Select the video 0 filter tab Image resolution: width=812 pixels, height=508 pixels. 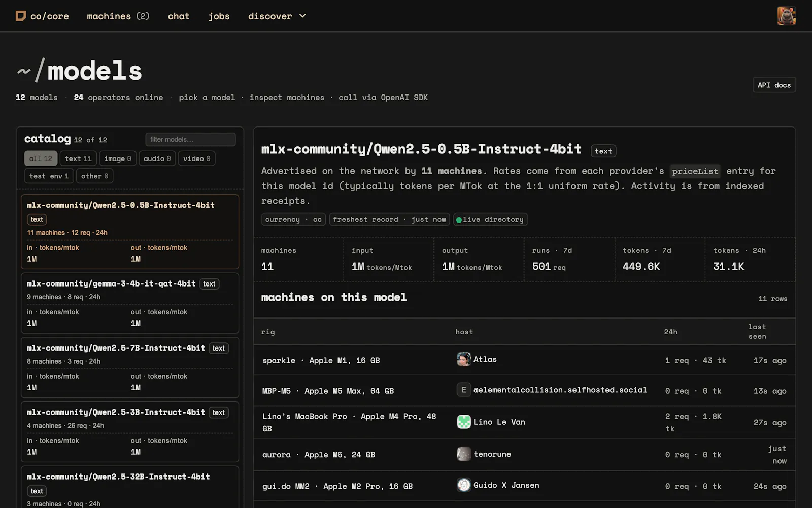(196, 158)
